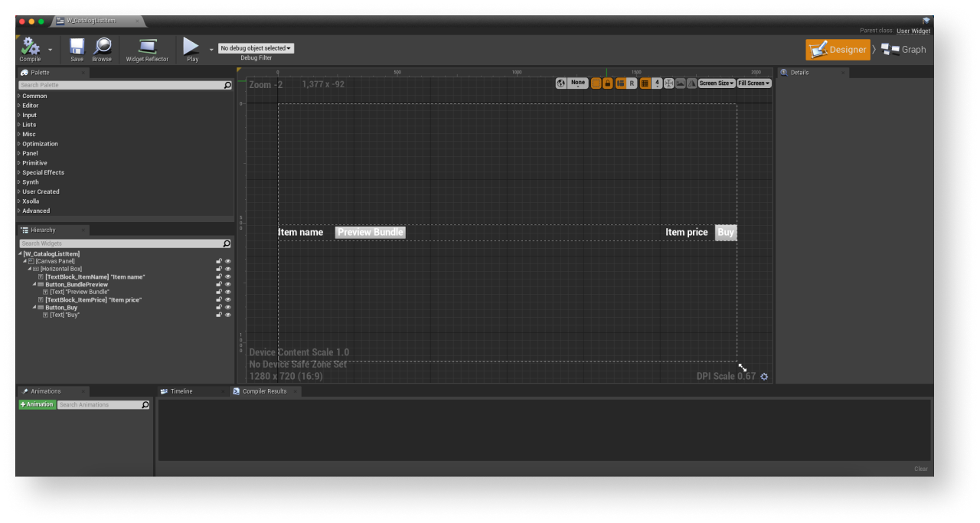
Task: Click the Search Palette input field
Action: (x=121, y=85)
